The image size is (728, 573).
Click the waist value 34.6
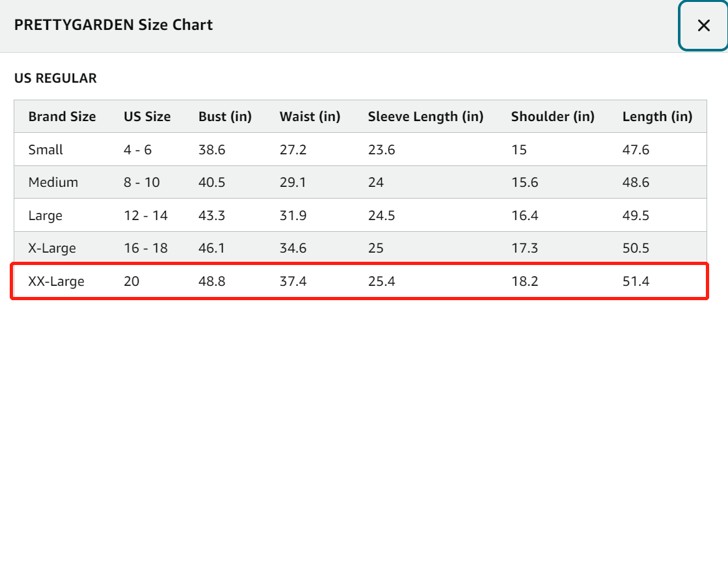[x=293, y=248]
